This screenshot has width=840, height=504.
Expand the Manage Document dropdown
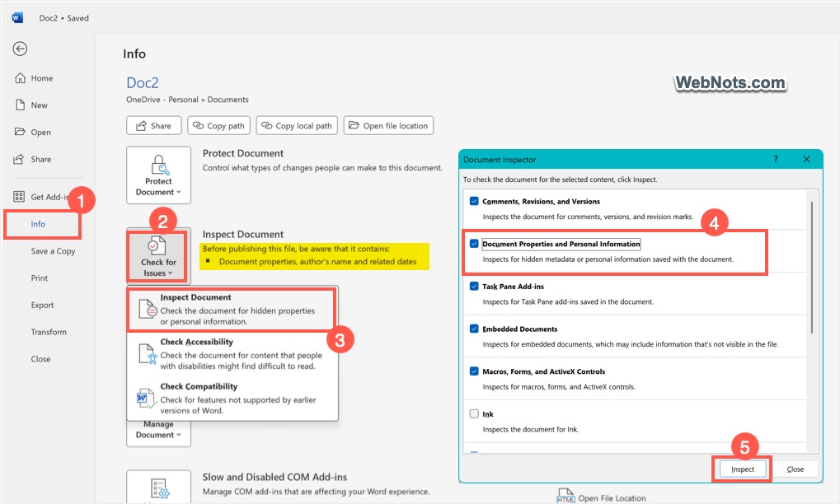click(158, 433)
